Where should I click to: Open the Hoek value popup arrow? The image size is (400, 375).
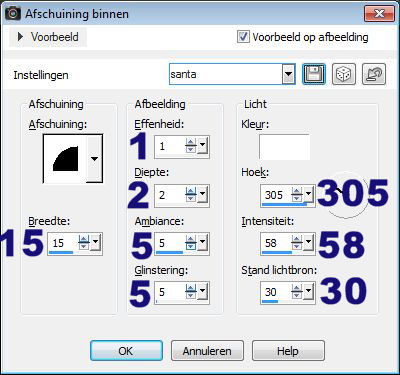click(x=309, y=194)
